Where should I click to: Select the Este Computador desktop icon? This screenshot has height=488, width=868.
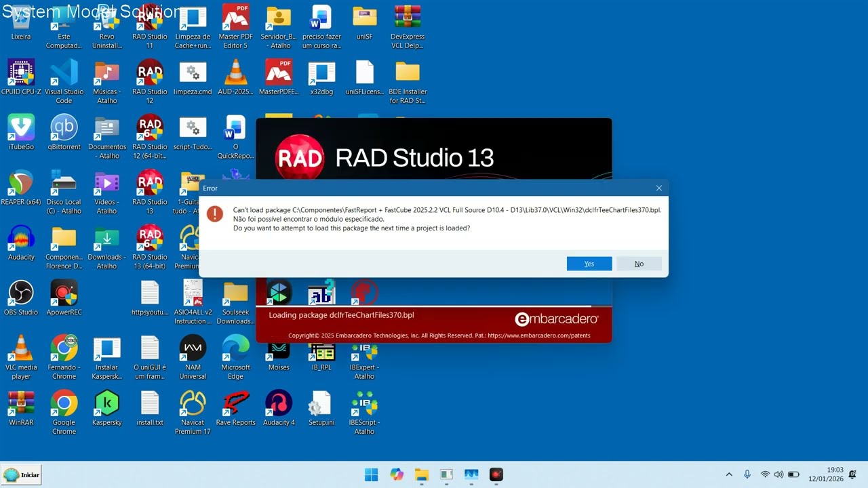[64, 27]
